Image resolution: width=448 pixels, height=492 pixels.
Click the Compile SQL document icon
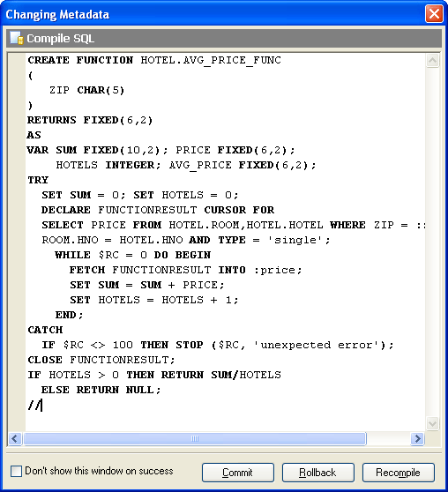[17, 38]
